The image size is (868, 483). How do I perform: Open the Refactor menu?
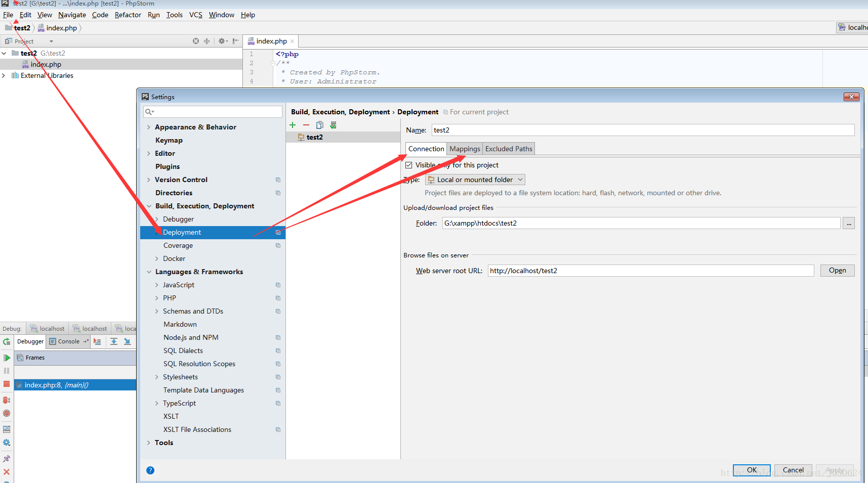[x=128, y=15]
